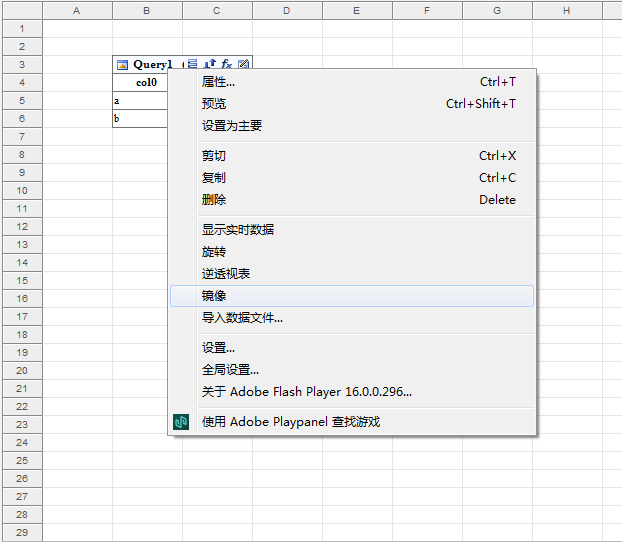The image size is (622, 542).
Task: Select row header 1
Action: coord(22,29)
